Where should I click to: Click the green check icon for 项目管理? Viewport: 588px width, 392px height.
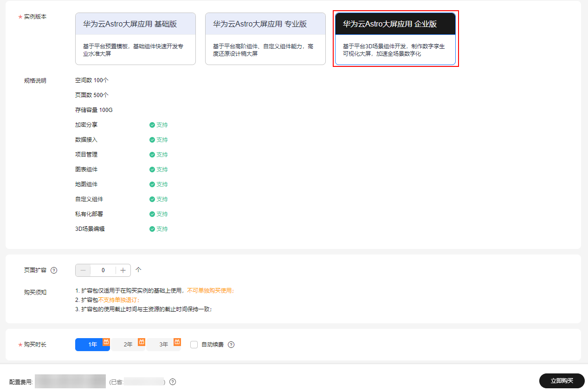coord(152,155)
